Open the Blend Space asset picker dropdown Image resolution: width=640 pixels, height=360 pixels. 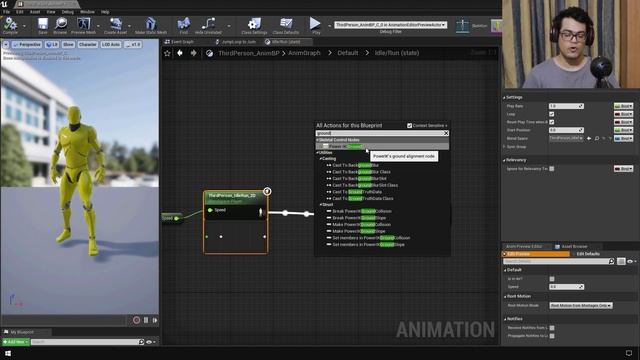click(566, 138)
